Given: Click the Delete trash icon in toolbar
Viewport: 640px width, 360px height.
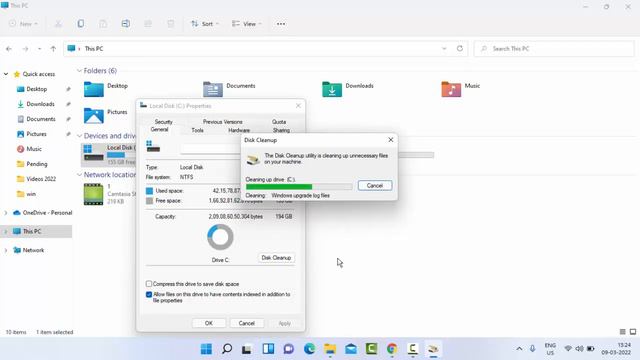Looking at the screenshot, I should point(171,24).
